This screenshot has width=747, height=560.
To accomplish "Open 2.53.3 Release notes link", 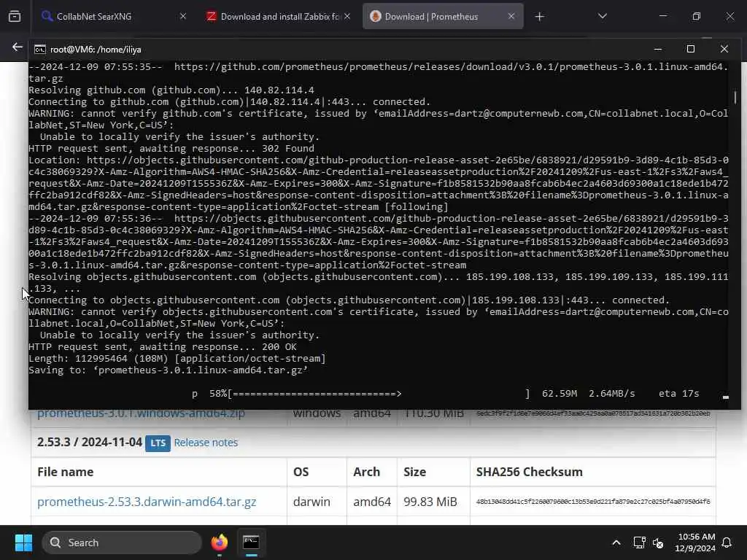I will coord(206,443).
